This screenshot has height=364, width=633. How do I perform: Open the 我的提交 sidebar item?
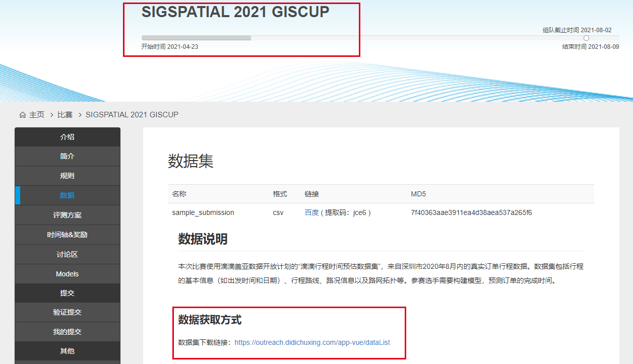click(68, 332)
